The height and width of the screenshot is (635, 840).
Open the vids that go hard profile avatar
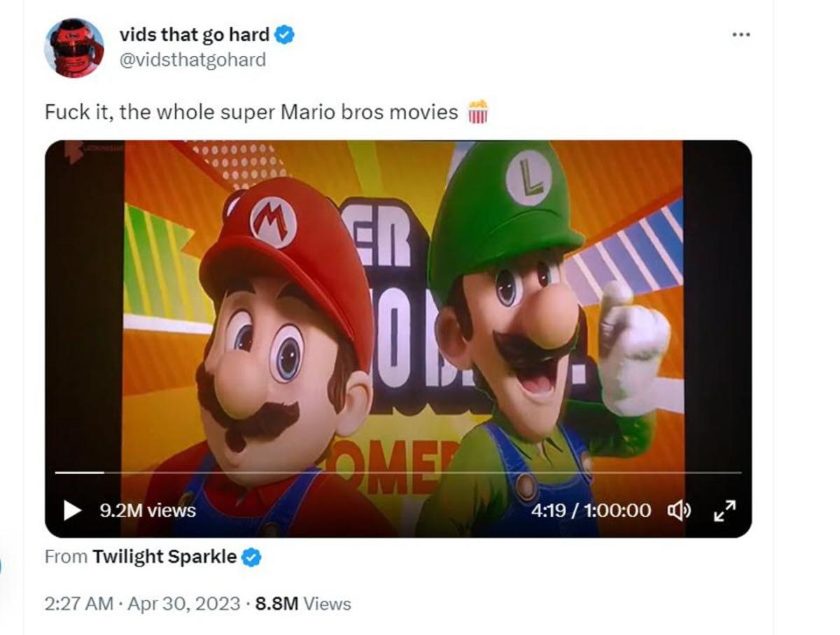73,48
